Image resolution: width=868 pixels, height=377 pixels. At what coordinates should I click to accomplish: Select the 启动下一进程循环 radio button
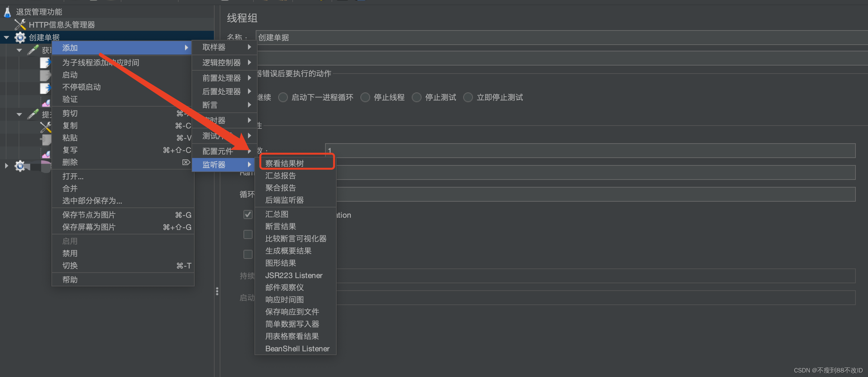(x=283, y=97)
